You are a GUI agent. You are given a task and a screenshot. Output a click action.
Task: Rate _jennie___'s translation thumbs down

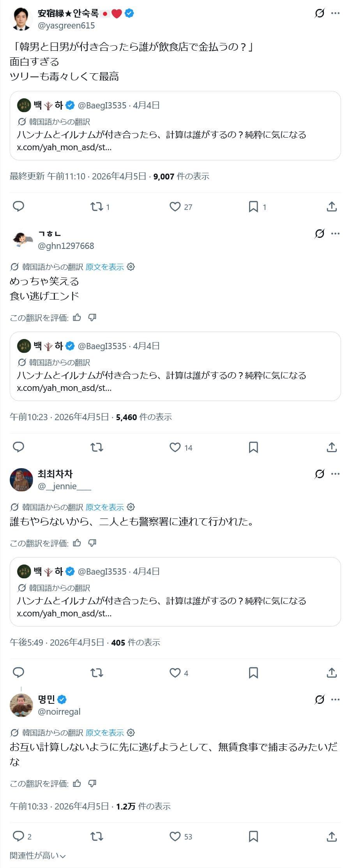coord(92,543)
